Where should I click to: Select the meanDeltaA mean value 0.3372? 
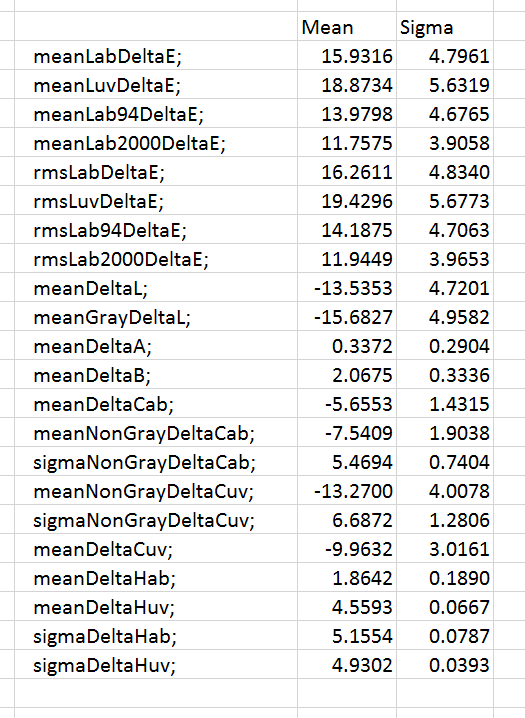pos(346,346)
